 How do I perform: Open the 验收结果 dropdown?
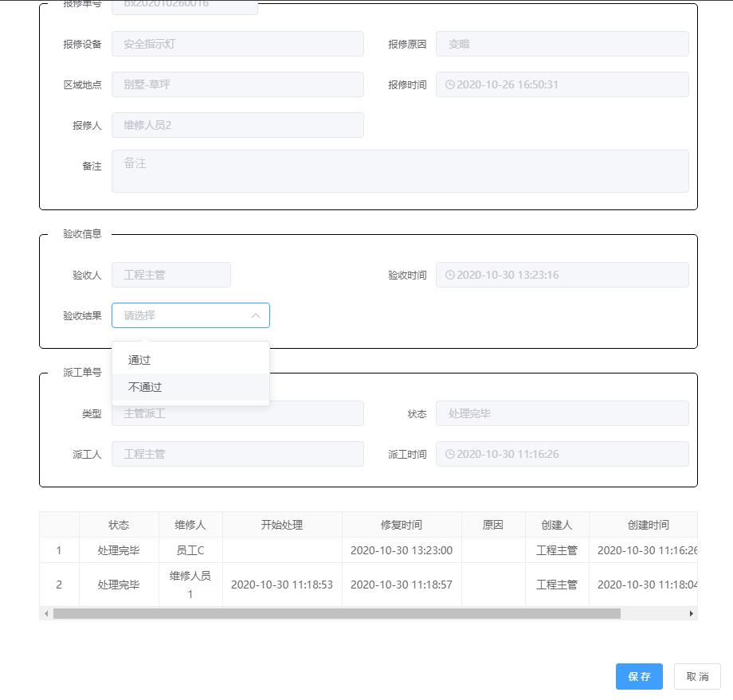(x=190, y=315)
